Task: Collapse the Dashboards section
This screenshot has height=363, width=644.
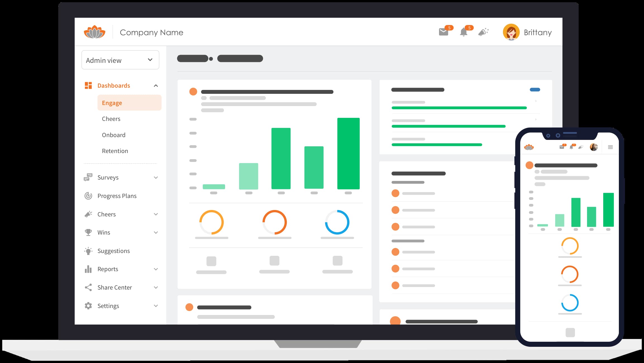Action: 156,86
